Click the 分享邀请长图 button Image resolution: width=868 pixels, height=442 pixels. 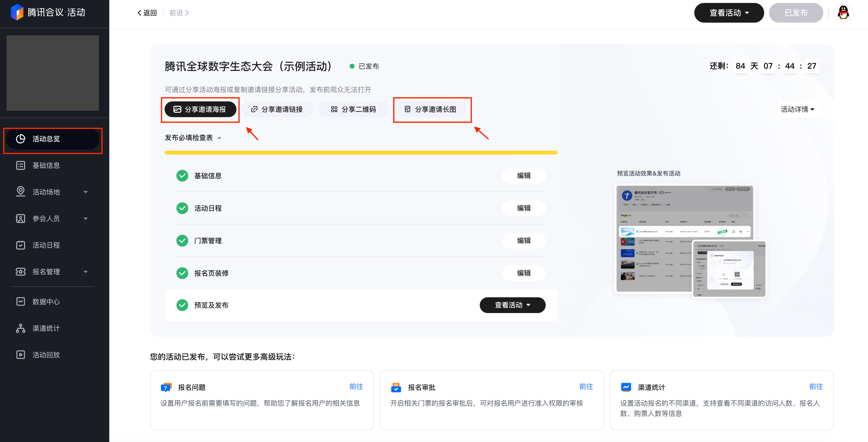[431, 109]
